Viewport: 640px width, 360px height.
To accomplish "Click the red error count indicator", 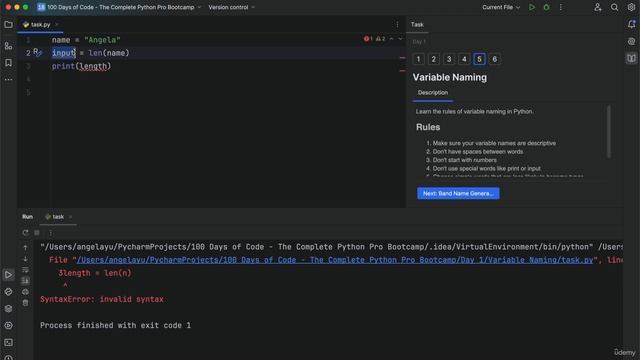I will click(x=368, y=39).
